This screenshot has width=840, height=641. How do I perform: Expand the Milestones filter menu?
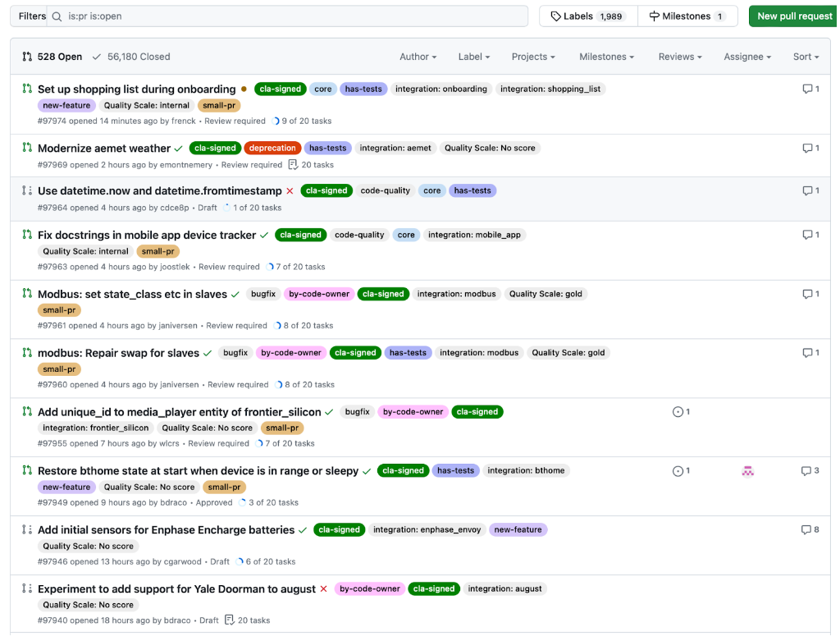pyautogui.click(x=606, y=57)
